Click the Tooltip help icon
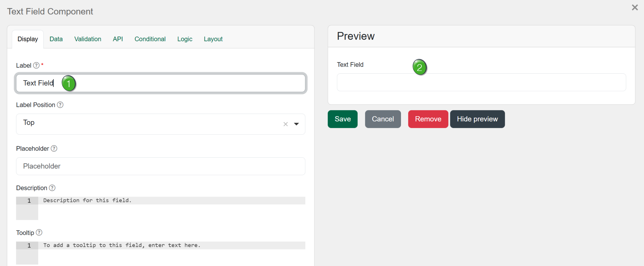 click(39, 232)
